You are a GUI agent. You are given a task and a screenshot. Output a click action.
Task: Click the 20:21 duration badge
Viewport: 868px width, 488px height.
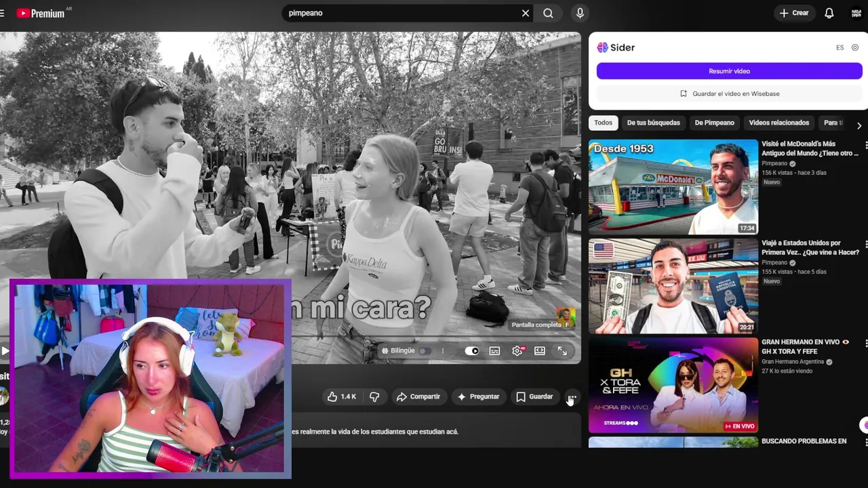click(747, 327)
